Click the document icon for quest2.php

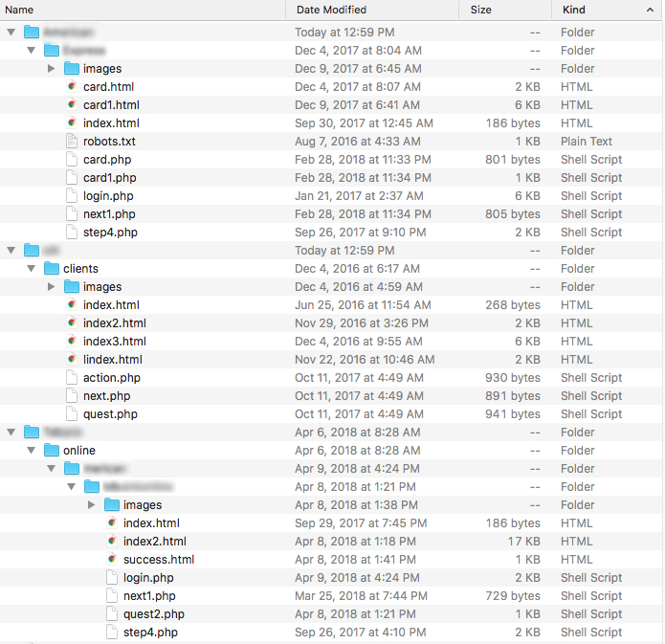pyautogui.click(x=112, y=614)
